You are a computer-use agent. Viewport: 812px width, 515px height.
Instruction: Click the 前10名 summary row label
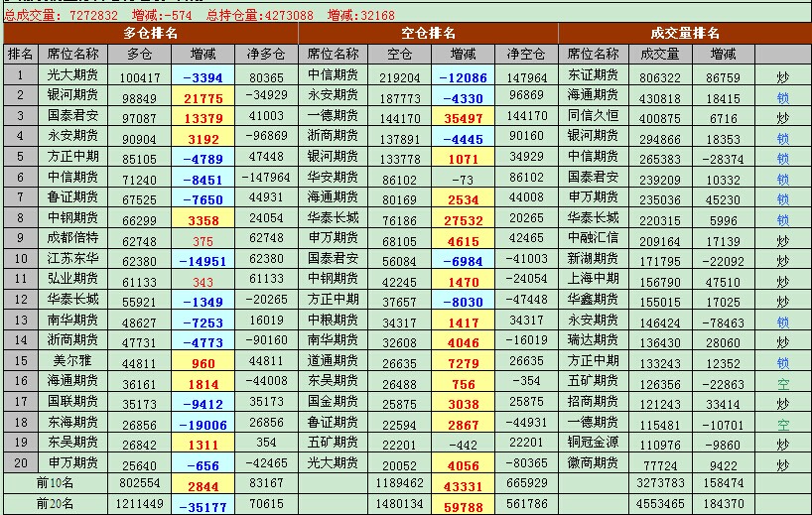(x=55, y=483)
